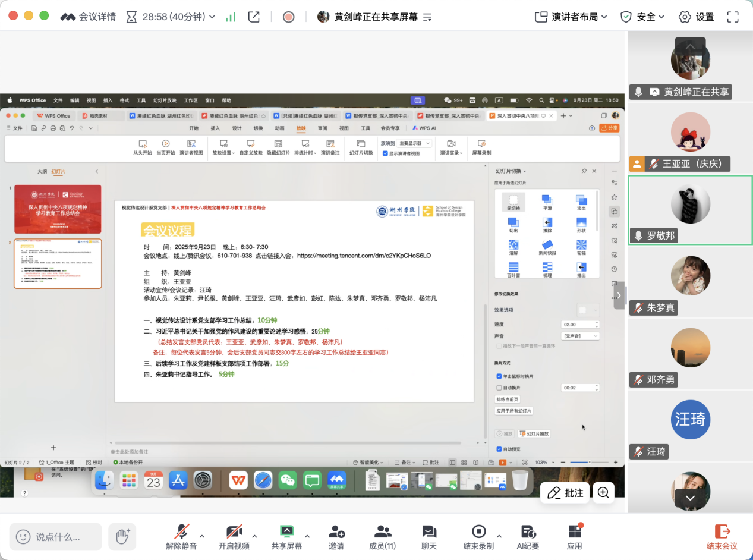Screen dimensions: 753x560
Task: Open the 会议详情 meeting info panel
Action: 88,17
